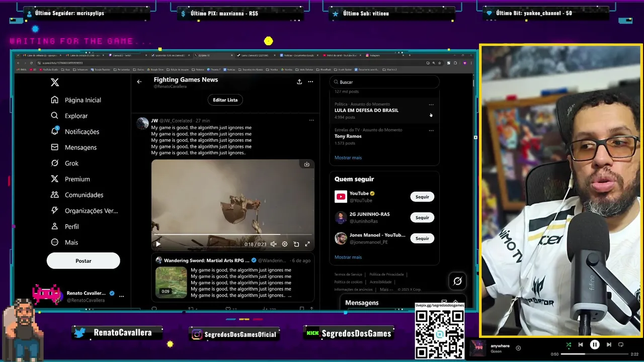Image resolution: width=644 pixels, height=362 pixels.
Task: Open Acessibilidade footer link
Action: coord(380,282)
